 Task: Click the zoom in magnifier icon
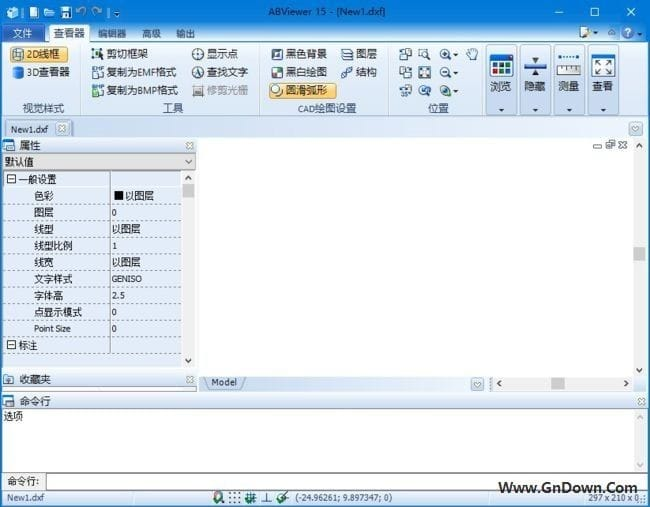[x=445, y=54]
